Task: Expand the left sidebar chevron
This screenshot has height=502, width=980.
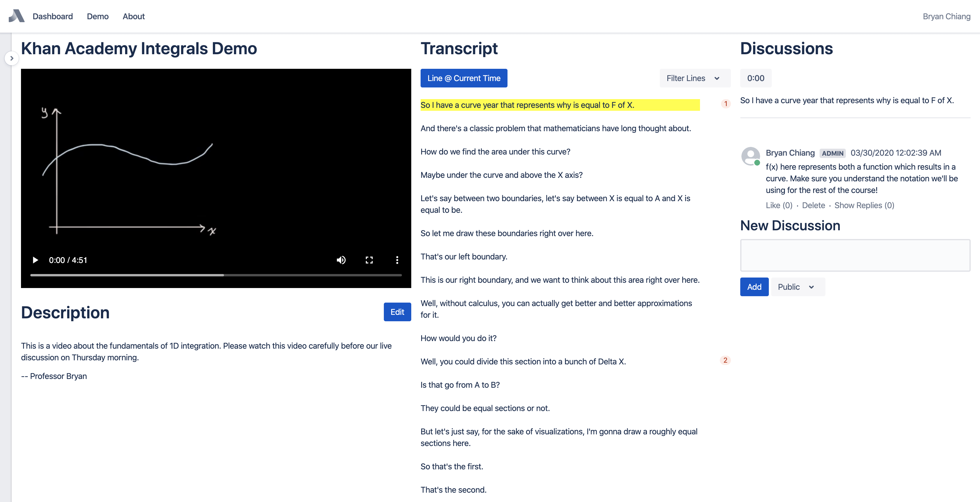Action: (x=12, y=58)
